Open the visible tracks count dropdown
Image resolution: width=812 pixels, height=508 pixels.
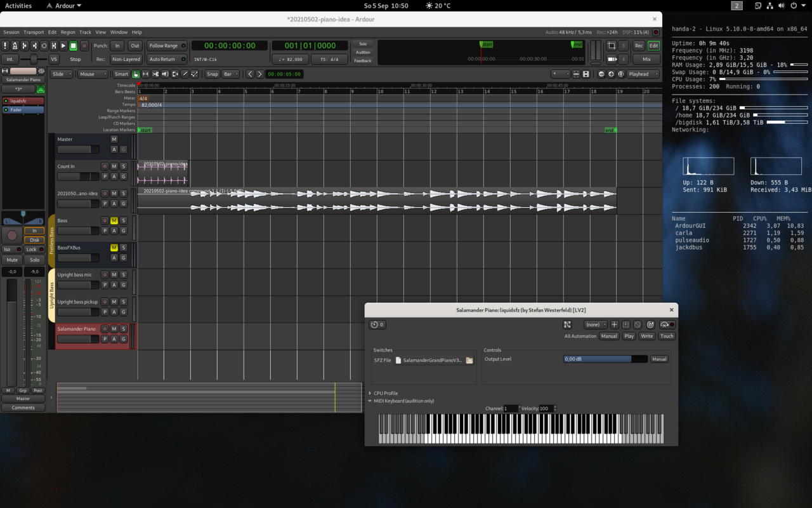561,74
